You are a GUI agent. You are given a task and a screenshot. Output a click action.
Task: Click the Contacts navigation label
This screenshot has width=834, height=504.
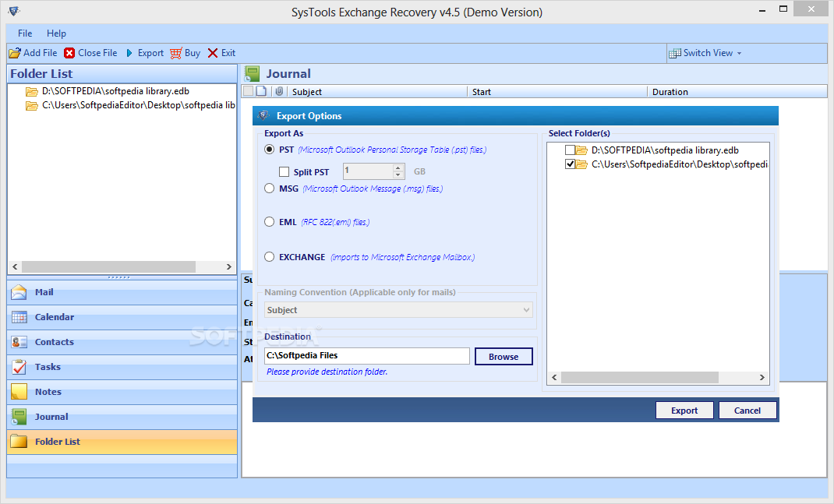(x=55, y=342)
